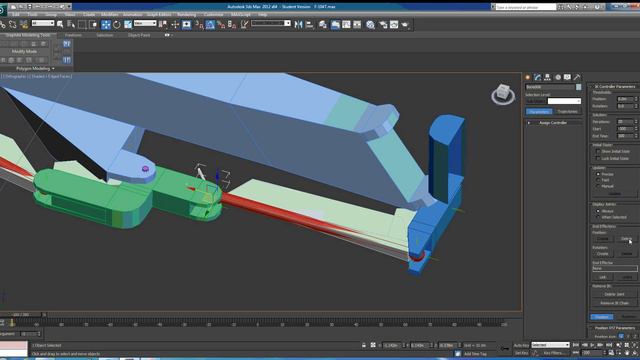Open the Render Setup icon
This screenshot has width=640, height=360.
click(383, 24)
